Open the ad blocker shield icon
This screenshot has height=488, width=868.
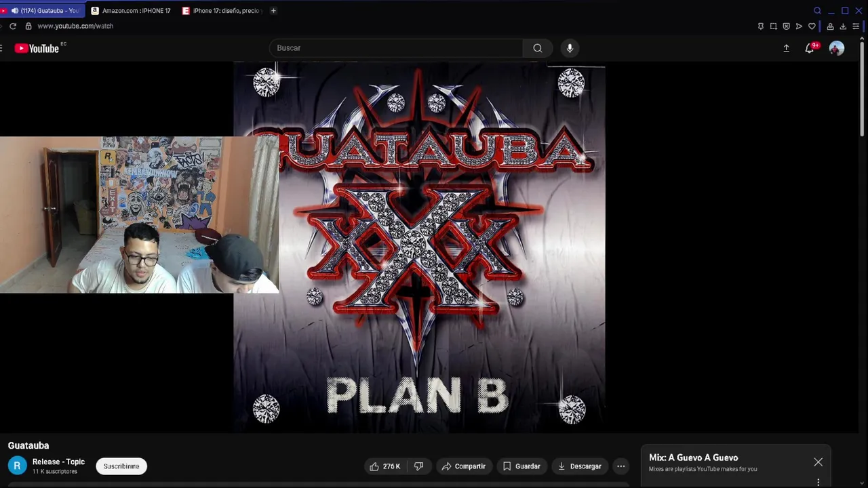point(786,26)
